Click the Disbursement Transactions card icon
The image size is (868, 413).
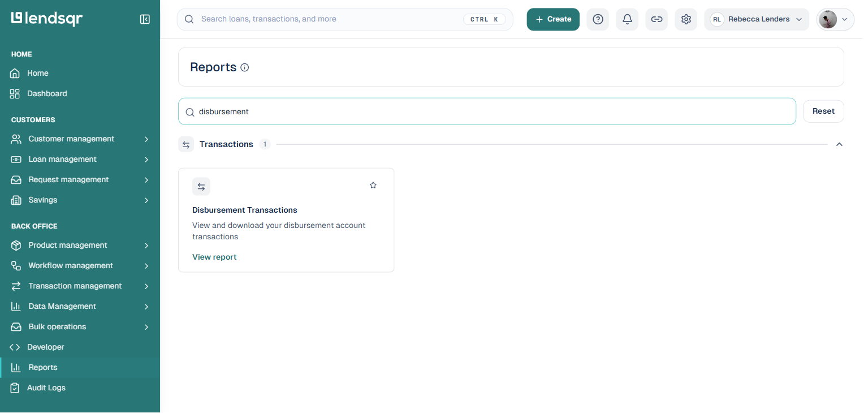201,187
